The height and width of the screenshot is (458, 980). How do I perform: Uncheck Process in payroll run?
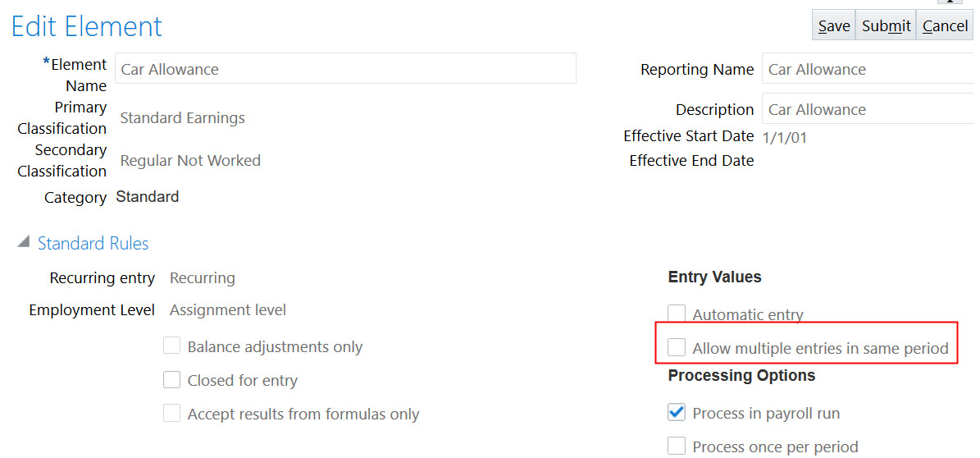(x=677, y=413)
